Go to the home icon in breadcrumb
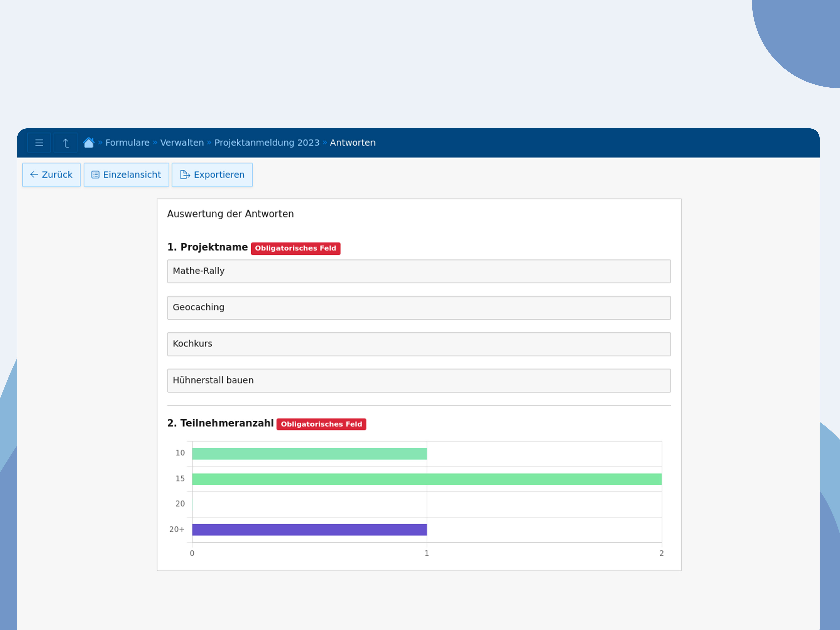Viewport: 840px width, 630px height. click(x=88, y=142)
